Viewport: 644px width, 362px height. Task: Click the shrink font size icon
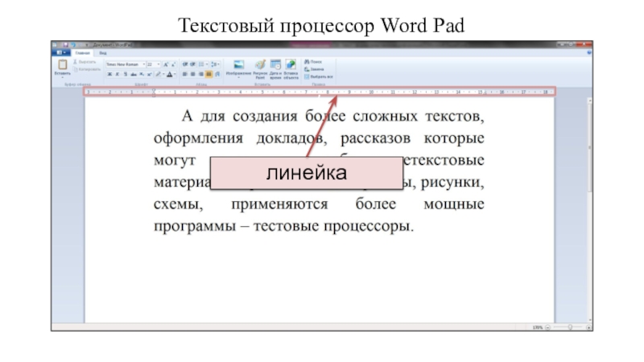click(173, 64)
